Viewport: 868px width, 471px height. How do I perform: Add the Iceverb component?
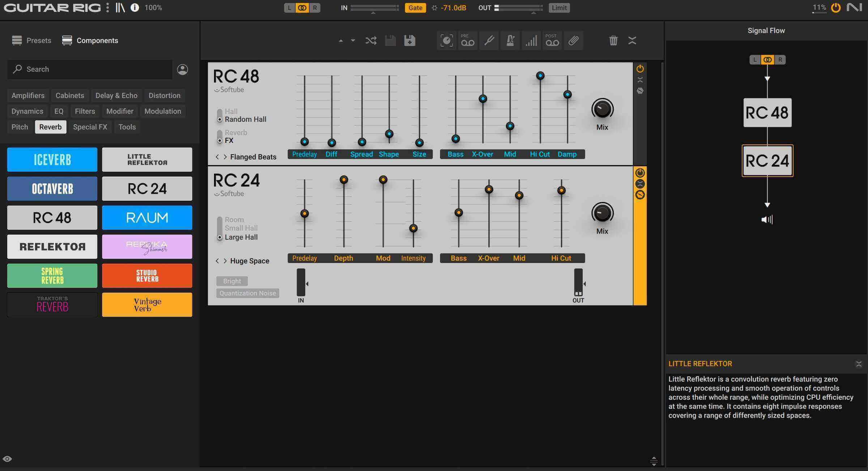click(52, 159)
